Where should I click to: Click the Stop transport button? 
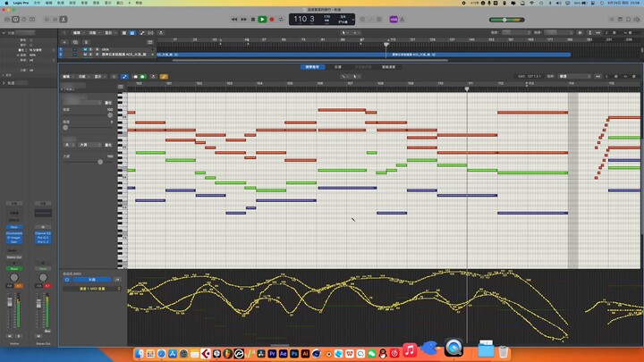[253, 19]
